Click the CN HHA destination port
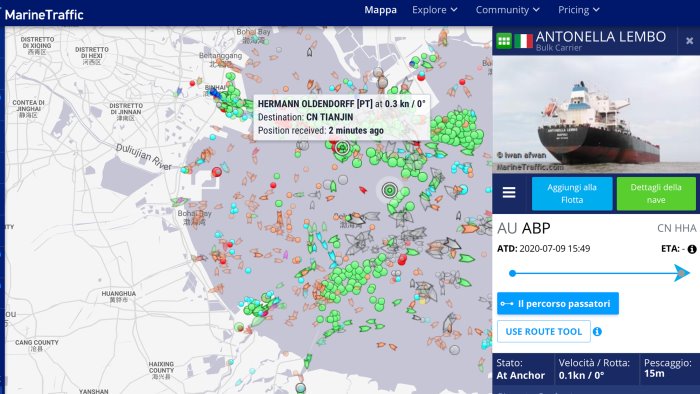 tap(676, 228)
